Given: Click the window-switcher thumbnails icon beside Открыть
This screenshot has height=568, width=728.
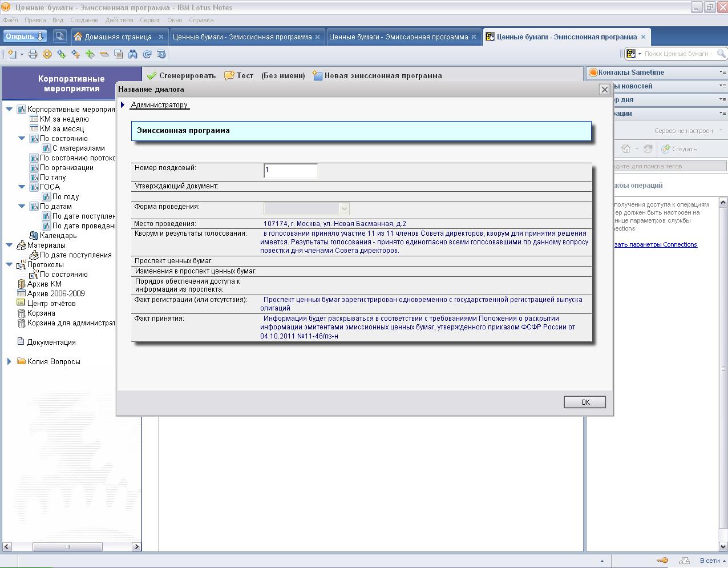Looking at the screenshot, I should (59, 37).
